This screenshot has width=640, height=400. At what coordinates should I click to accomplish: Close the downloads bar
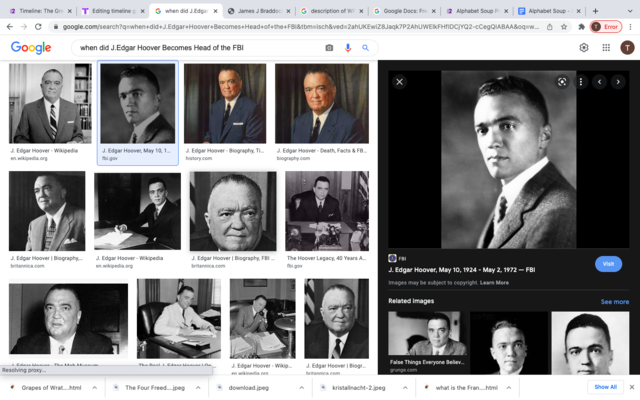(632, 387)
